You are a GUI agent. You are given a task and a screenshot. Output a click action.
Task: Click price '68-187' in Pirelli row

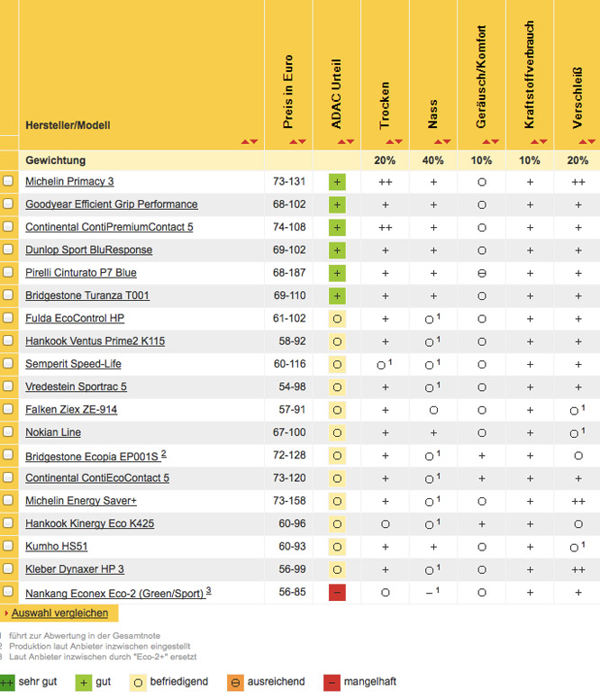click(x=289, y=272)
